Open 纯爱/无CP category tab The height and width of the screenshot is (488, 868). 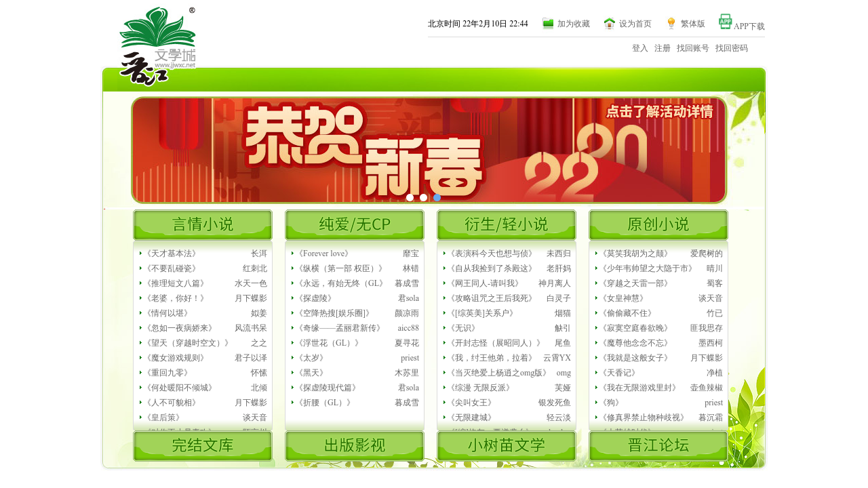(355, 225)
